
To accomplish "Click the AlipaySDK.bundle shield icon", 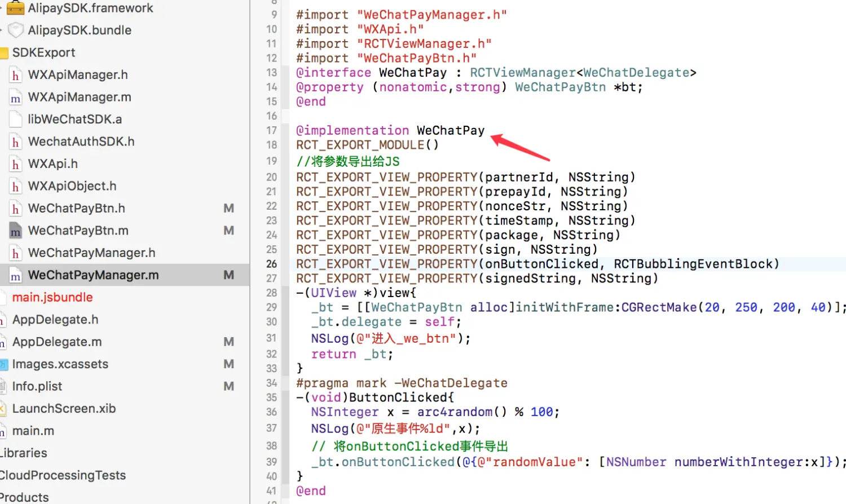I will [16, 30].
